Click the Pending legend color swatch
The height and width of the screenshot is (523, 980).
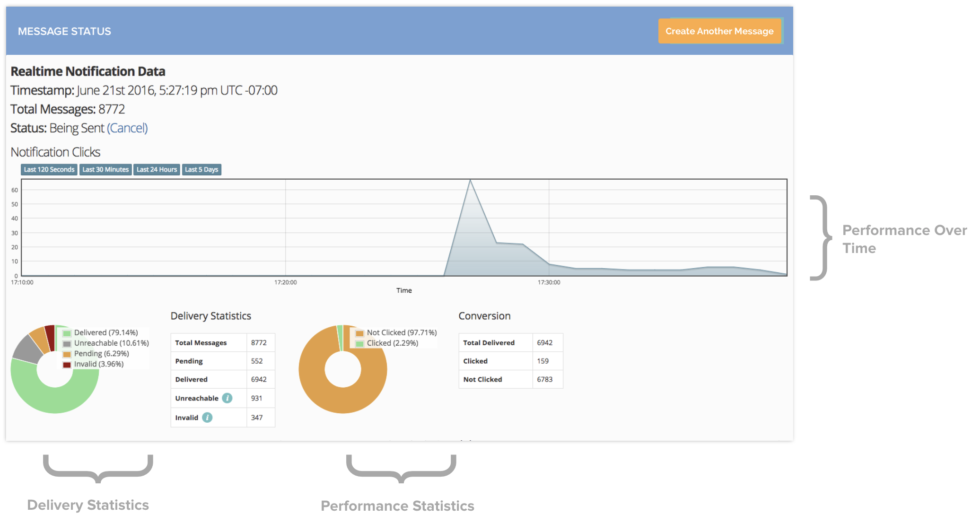pyautogui.click(x=67, y=354)
